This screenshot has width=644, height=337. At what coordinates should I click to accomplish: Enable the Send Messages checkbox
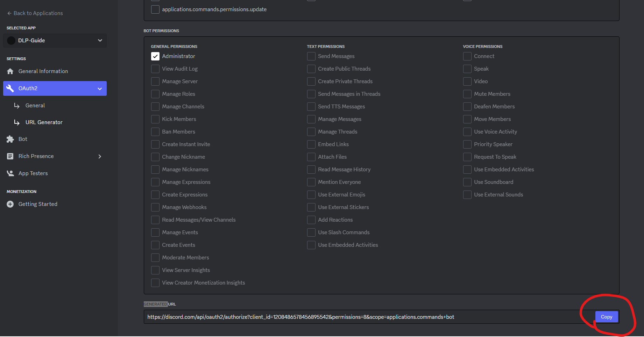coord(311,56)
